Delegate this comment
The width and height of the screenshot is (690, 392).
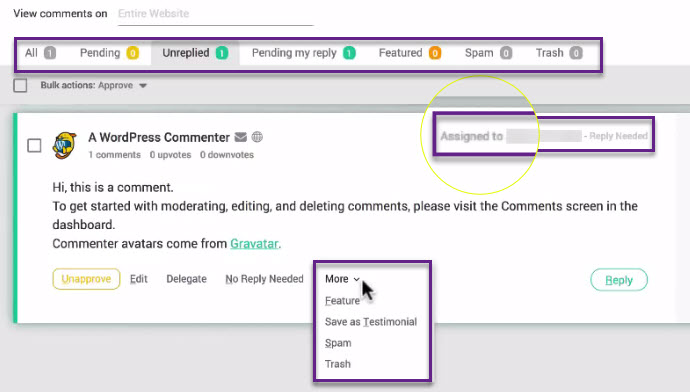tap(187, 279)
